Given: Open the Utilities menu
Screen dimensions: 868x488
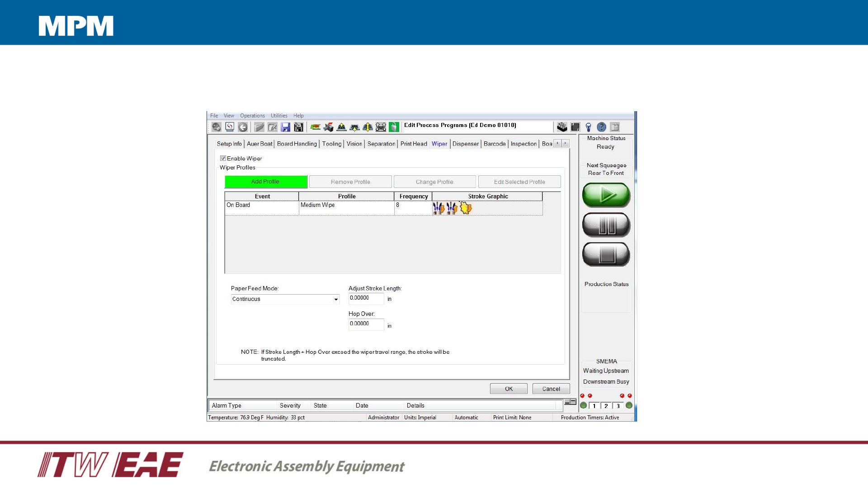Looking at the screenshot, I should pyautogui.click(x=278, y=116).
